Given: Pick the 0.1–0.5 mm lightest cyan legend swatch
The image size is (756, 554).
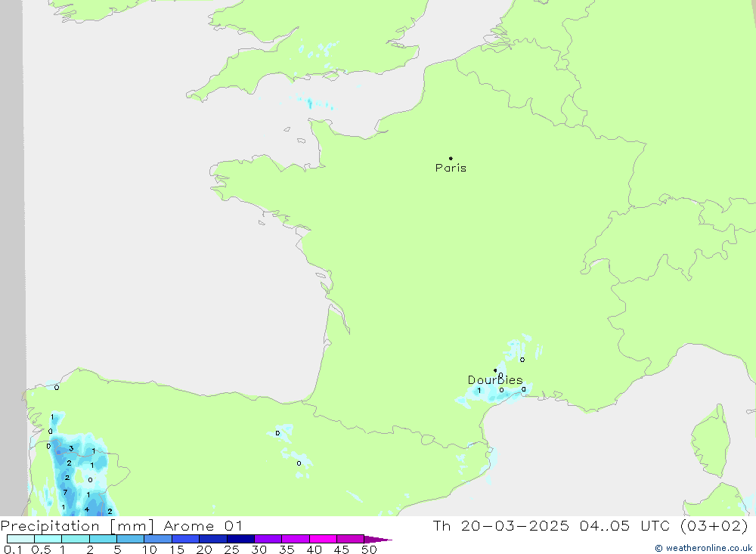Looking at the screenshot, I should 20,539.
